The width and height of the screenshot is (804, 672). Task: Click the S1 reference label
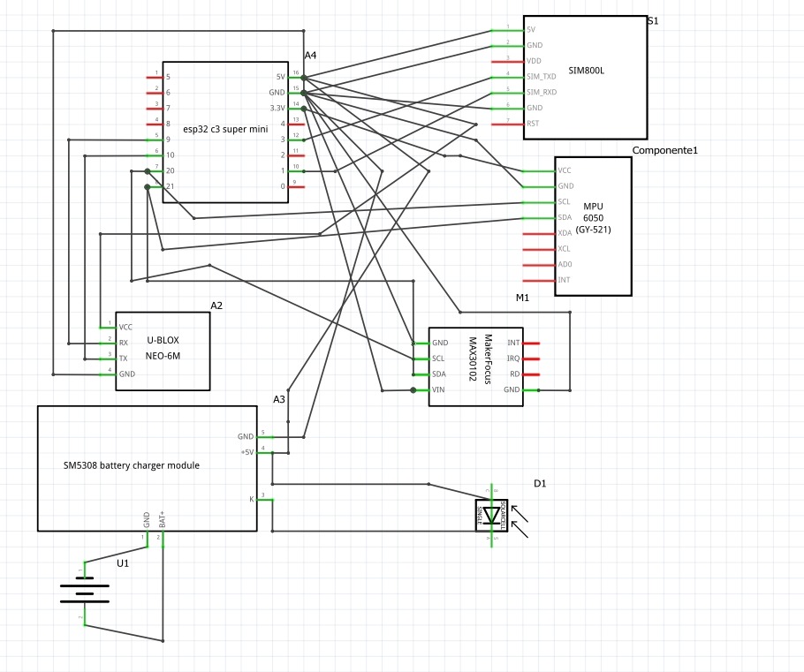653,21
